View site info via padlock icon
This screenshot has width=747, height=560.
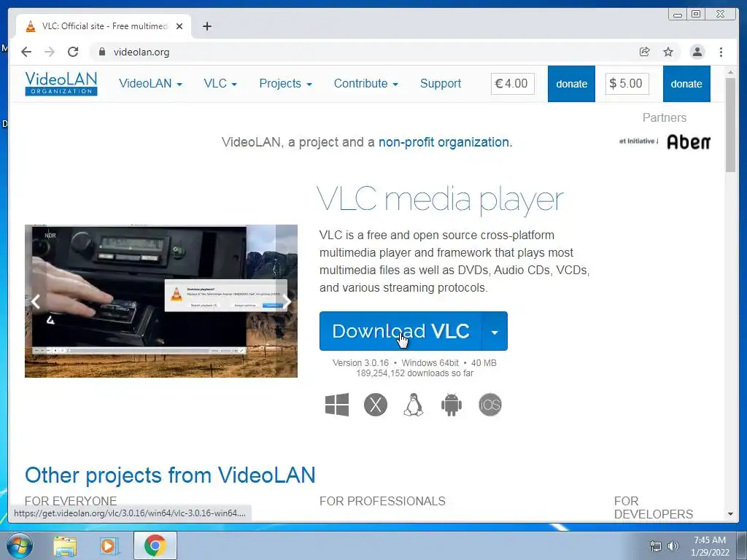(102, 52)
